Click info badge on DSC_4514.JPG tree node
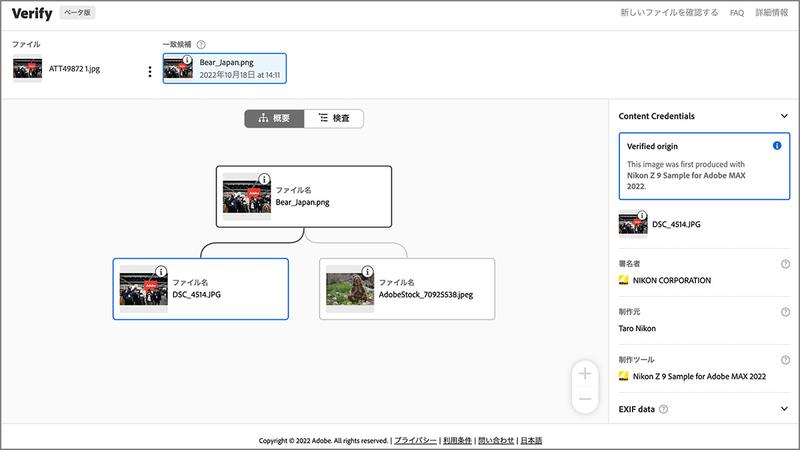This screenshot has height=450, width=800. click(x=161, y=271)
